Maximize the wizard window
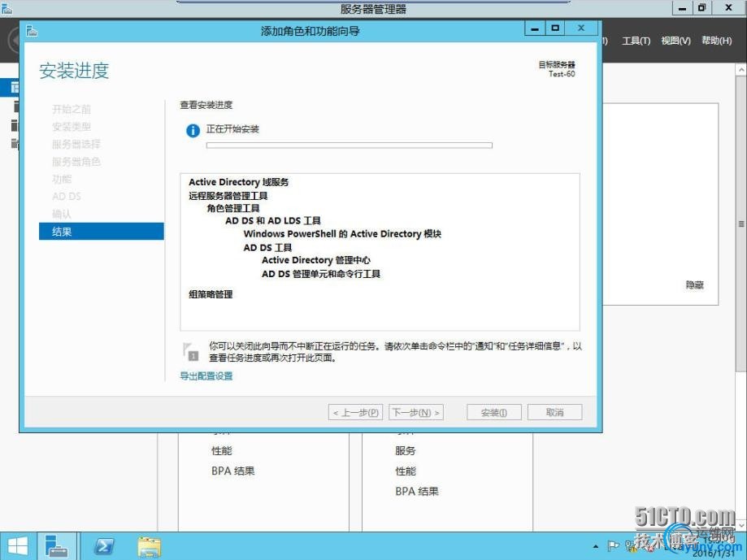Image resolution: width=747 pixels, height=560 pixels. coord(555,28)
